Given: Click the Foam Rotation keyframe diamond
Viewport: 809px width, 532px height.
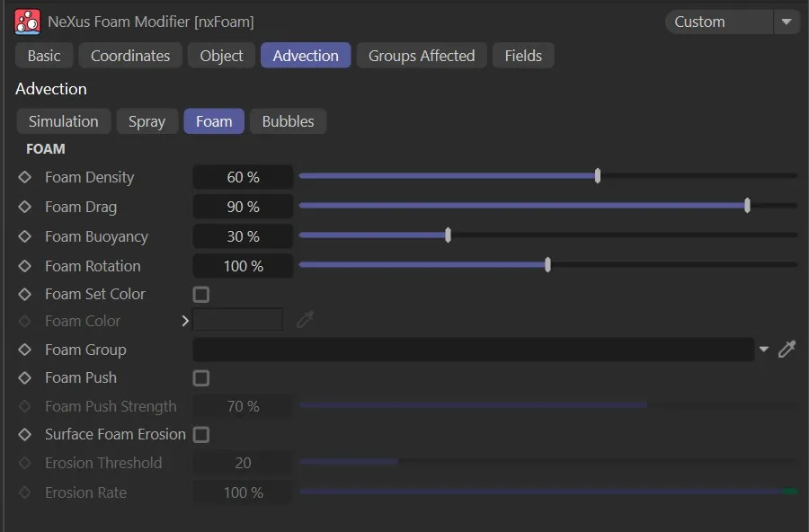Looking at the screenshot, I should 25,266.
